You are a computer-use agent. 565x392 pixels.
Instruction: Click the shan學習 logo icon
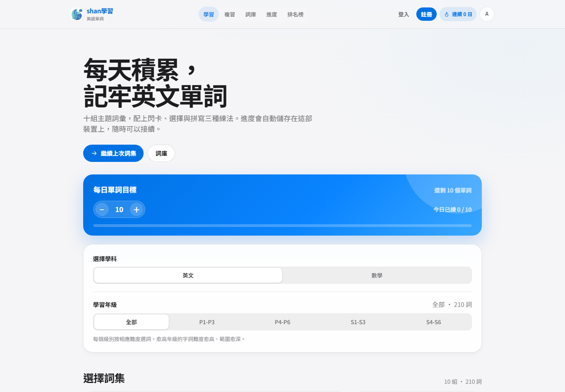(77, 14)
